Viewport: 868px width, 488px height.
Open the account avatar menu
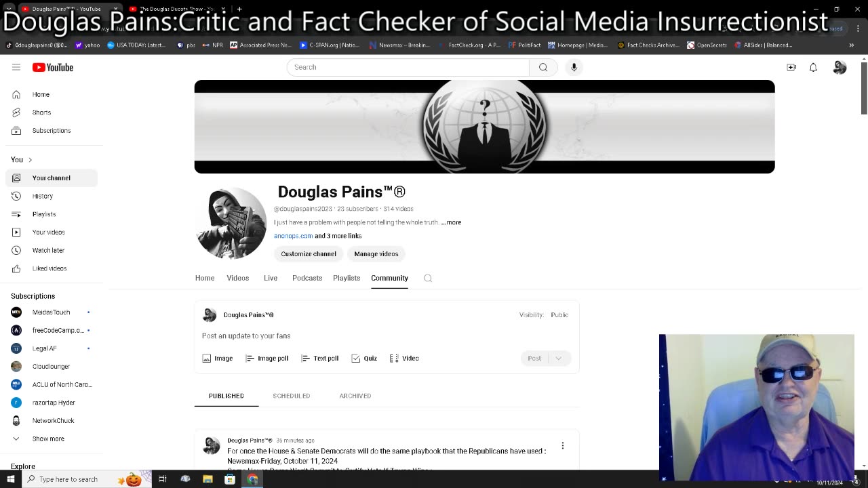point(840,67)
